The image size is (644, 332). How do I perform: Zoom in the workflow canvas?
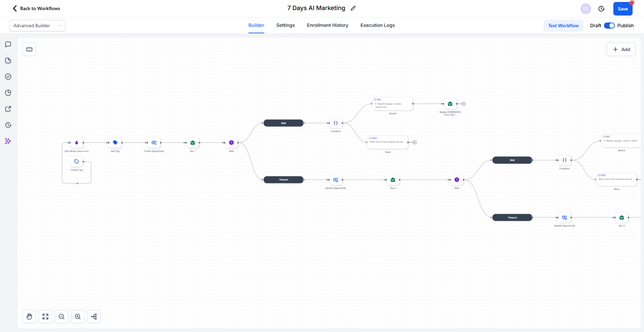(x=78, y=317)
